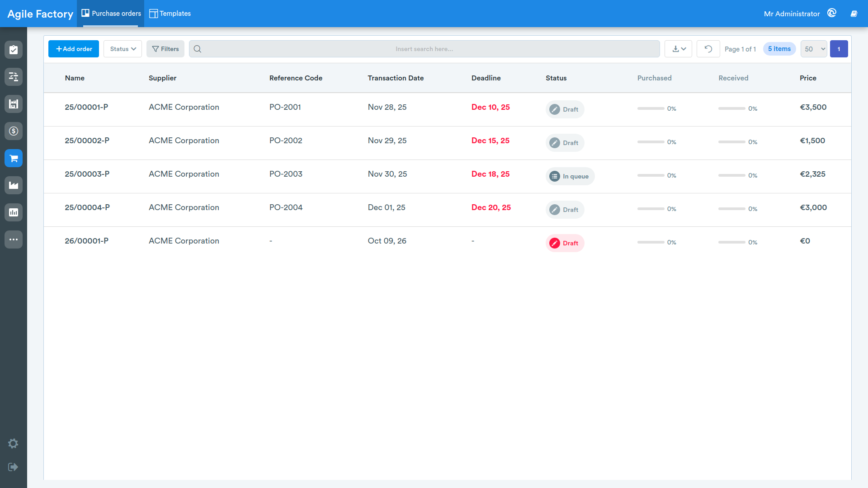The height and width of the screenshot is (488, 868).
Task: Open the three-dots more sidebar icon
Action: [14, 239]
